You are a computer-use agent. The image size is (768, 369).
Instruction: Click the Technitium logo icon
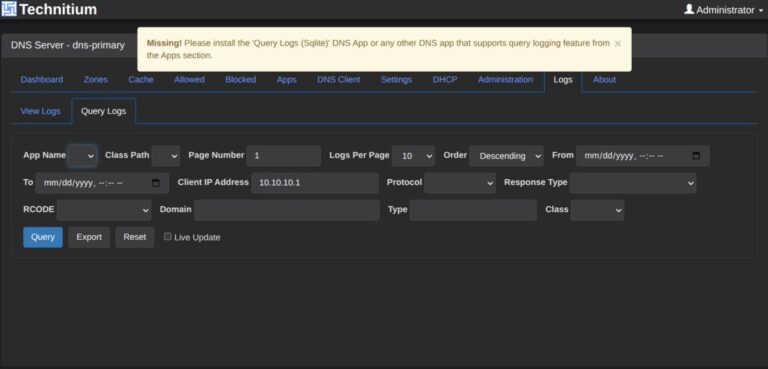[9, 9]
